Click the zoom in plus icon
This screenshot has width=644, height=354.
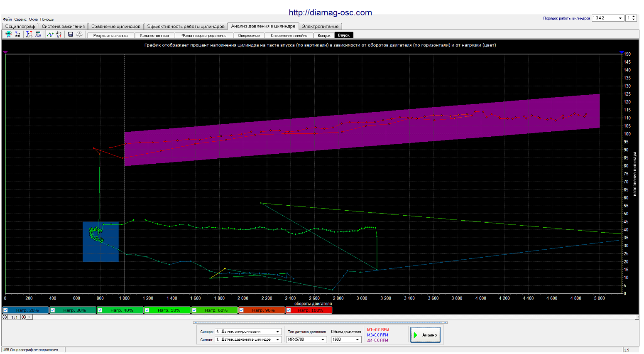(24, 317)
